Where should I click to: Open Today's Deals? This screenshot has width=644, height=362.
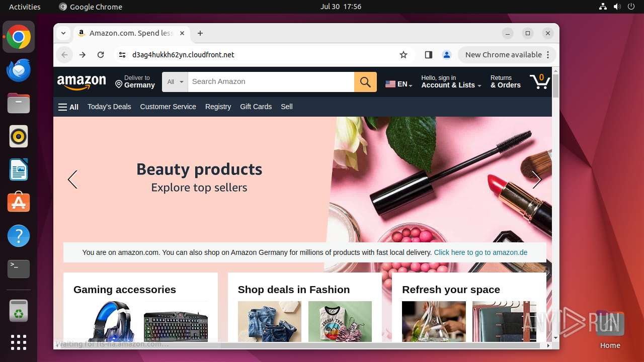[109, 107]
